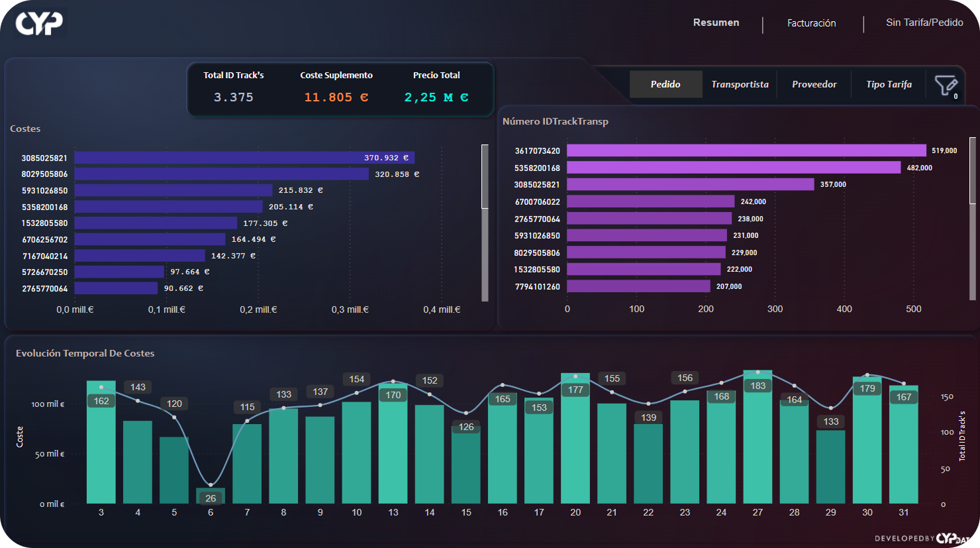This screenshot has height=548, width=980.
Task: Click the CYP logo in header
Action: pyautogui.click(x=39, y=23)
